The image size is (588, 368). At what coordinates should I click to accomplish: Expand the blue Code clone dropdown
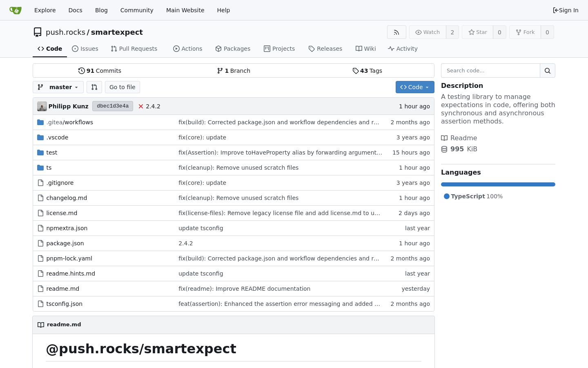pyautogui.click(x=415, y=87)
